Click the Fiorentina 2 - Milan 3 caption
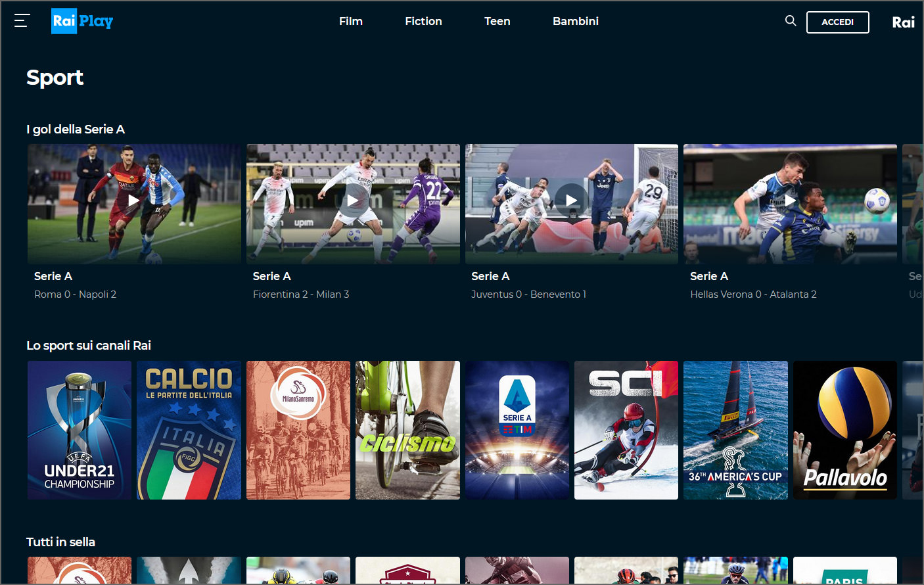 click(301, 294)
